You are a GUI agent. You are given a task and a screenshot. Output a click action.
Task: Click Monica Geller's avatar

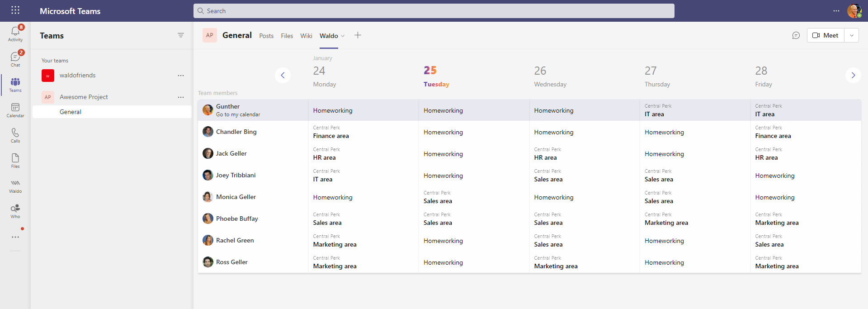coord(208,197)
